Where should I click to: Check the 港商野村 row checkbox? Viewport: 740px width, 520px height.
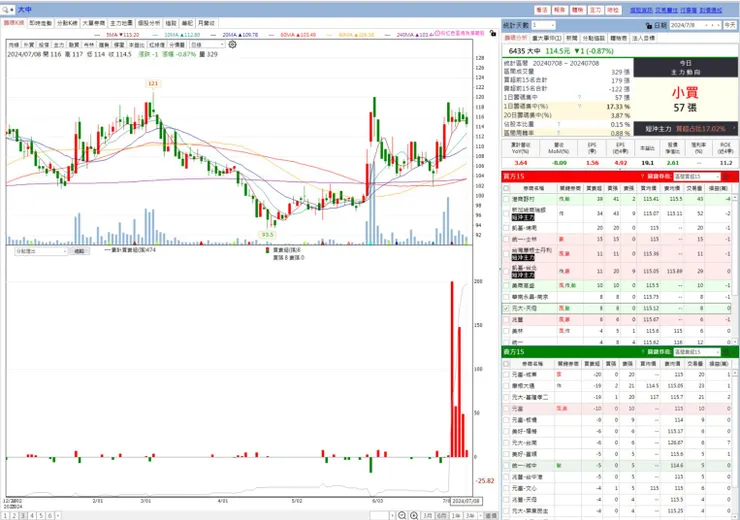[x=506, y=199]
